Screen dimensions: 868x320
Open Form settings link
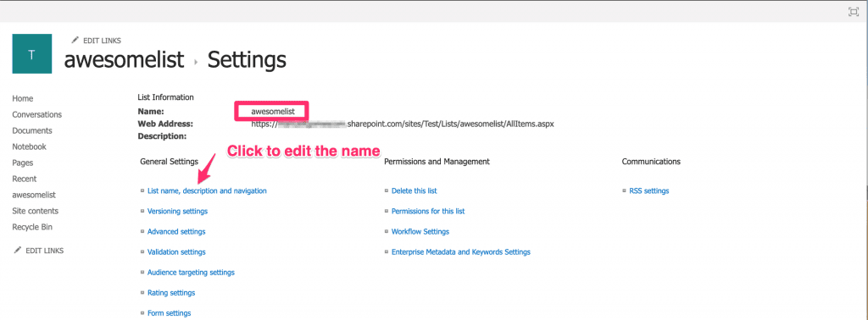(x=169, y=313)
